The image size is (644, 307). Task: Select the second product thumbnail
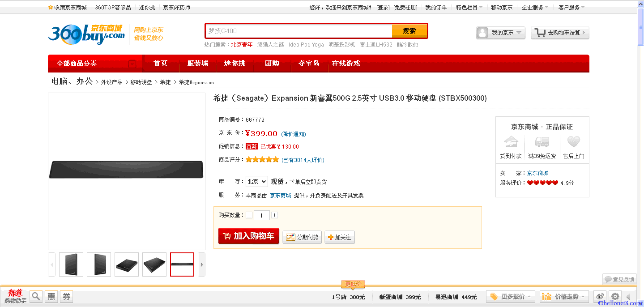tap(99, 264)
